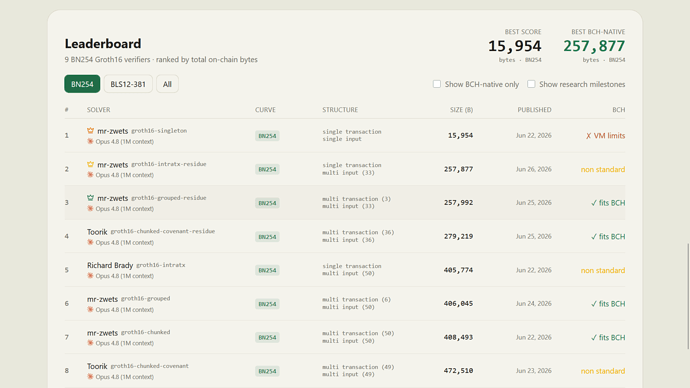Click fits BCH status in row 7
This screenshot has height=388, width=690.
point(608,337)
